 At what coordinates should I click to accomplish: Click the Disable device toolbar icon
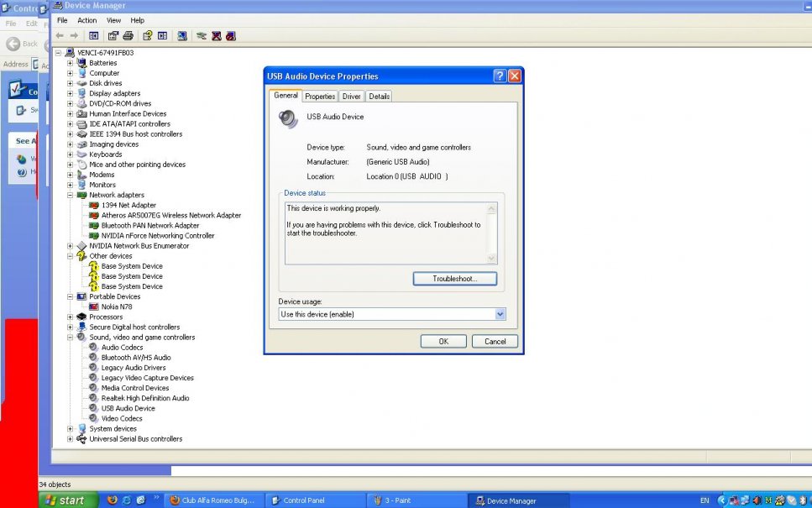click(230, 36)
